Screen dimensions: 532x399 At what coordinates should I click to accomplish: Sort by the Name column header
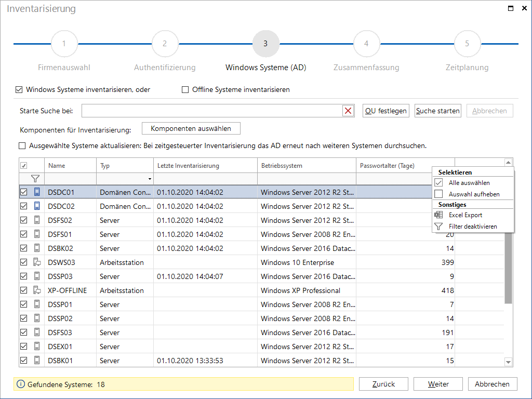click(x=70, y=166)
